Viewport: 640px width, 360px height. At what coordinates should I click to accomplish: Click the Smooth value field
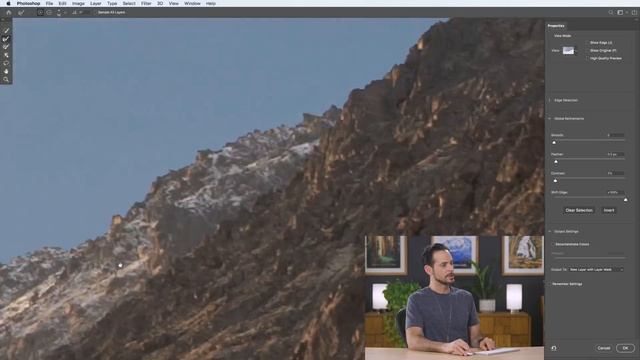coord(616,135)
